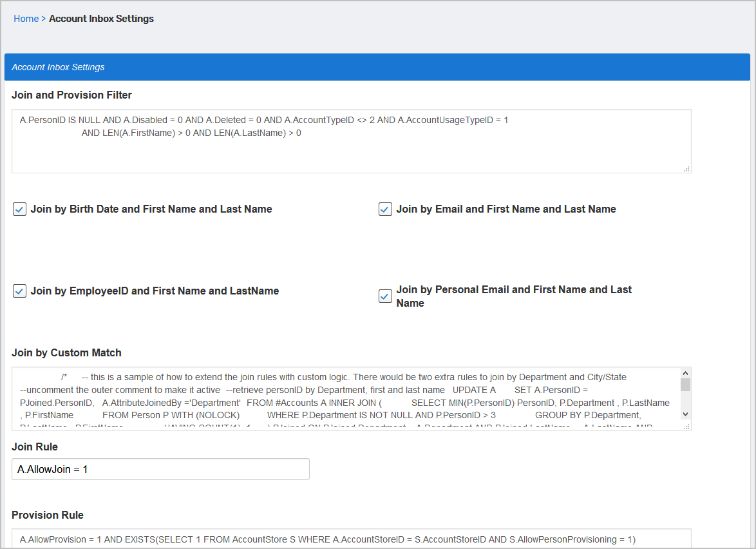Click the Provision Rule heading label

pyautogui.click(x=48, y=515)
